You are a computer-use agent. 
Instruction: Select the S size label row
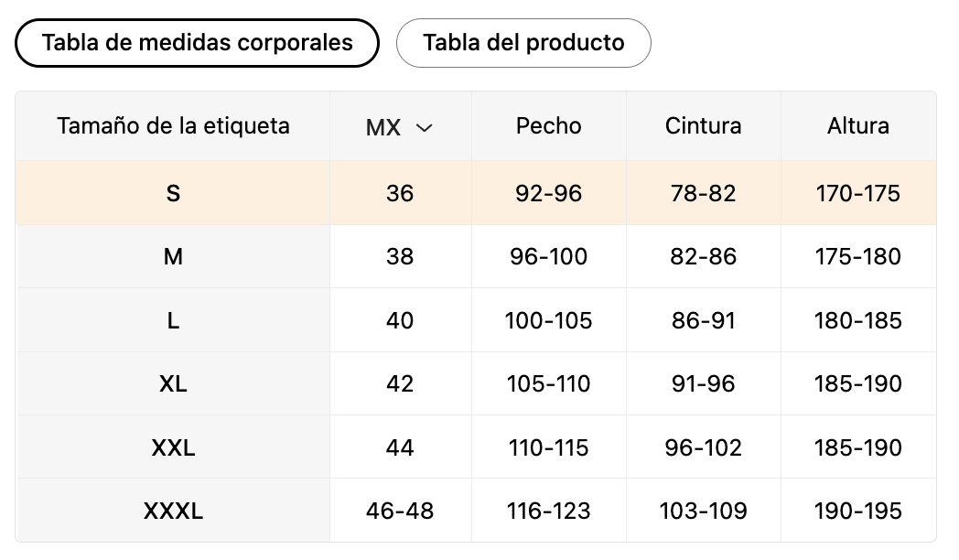[x=476, y=193]
